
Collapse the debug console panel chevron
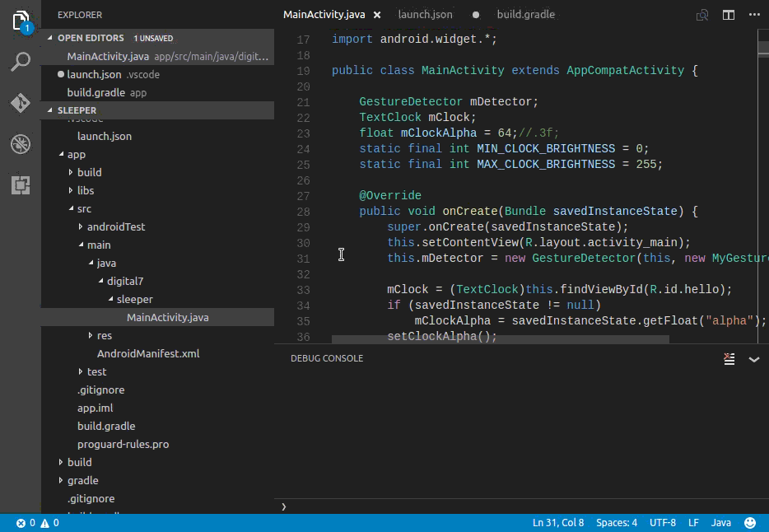(x=753, y=358)
